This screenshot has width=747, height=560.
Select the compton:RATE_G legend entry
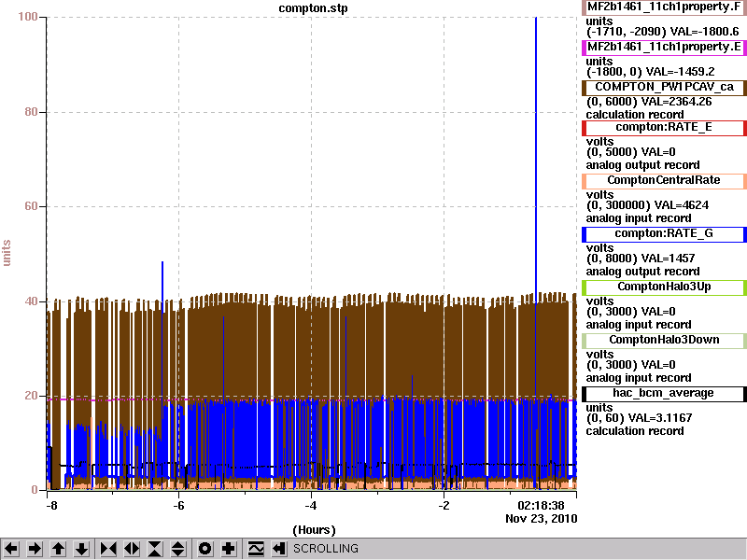[664, 234]
